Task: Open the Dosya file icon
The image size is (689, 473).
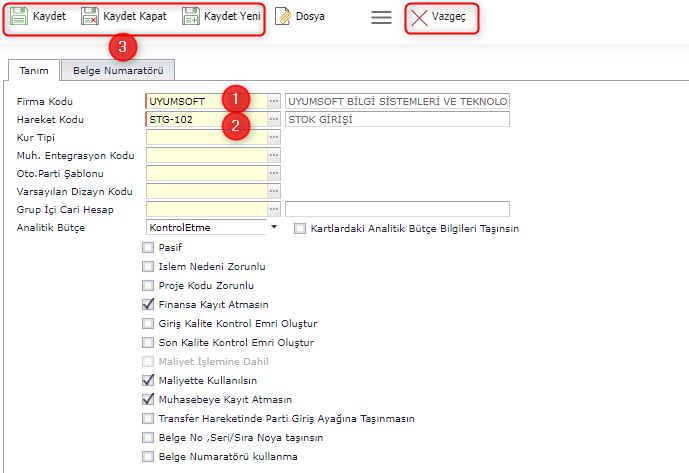Action: click(283, 17)
